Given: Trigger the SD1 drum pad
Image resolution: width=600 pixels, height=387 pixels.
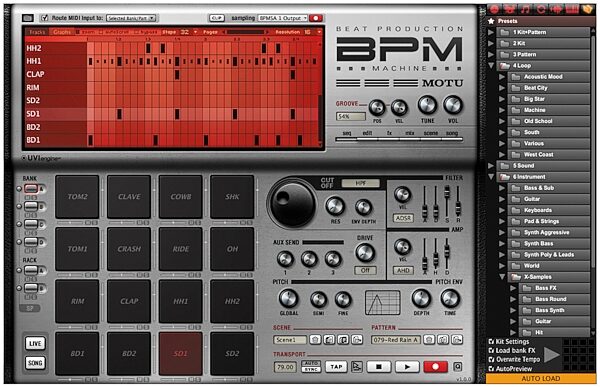Looking at the screenshot, I should (x=181, y=353).
